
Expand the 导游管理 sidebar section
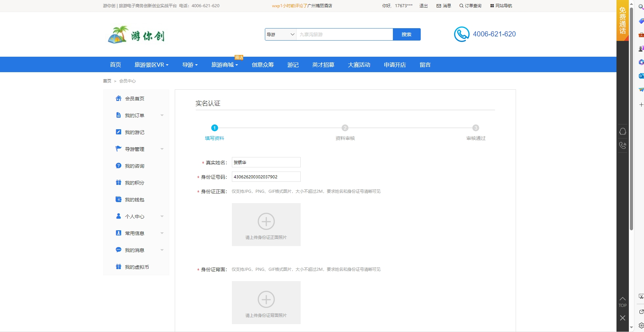pos(162,149)
